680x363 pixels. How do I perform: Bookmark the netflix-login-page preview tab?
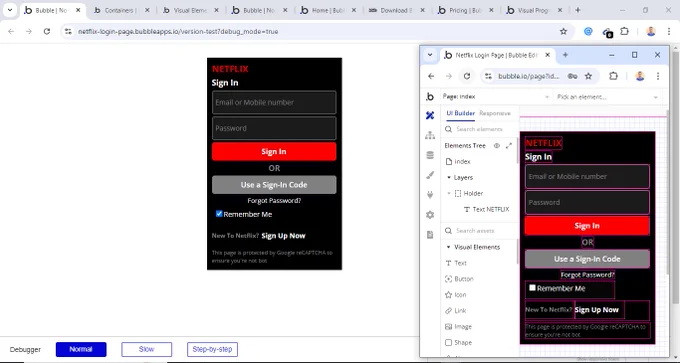(x=563, y=31)
